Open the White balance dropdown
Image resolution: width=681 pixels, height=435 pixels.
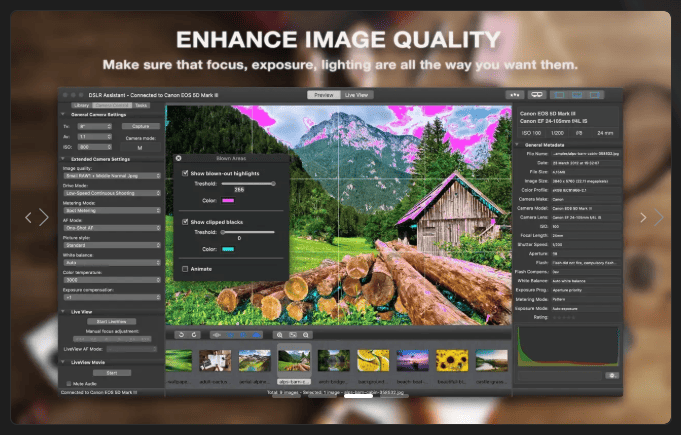pos(112,262)
